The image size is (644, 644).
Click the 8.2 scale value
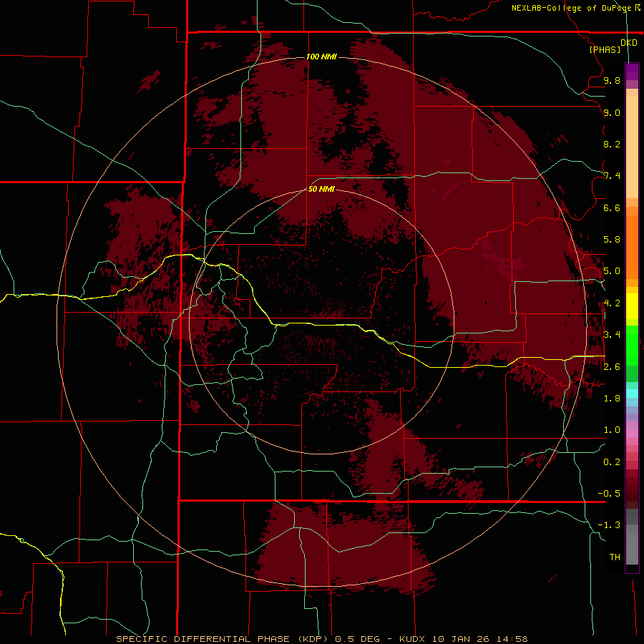[x=612, y=144]
